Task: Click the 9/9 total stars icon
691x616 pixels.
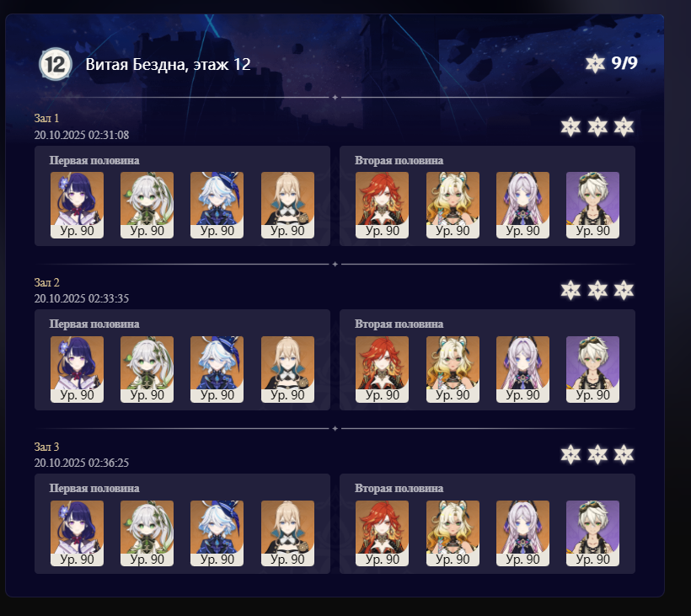Action: [x=595, y=63]
